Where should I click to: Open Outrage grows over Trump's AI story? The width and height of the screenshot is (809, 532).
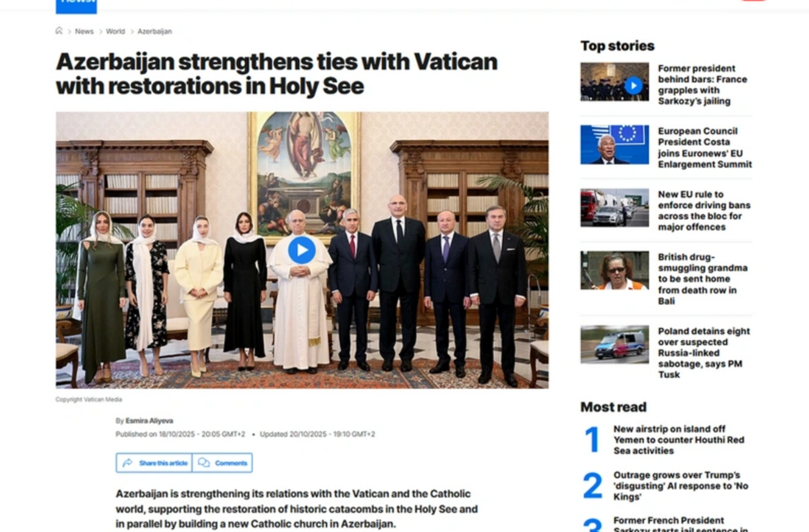pyautogui.click(x=680, y=486)
